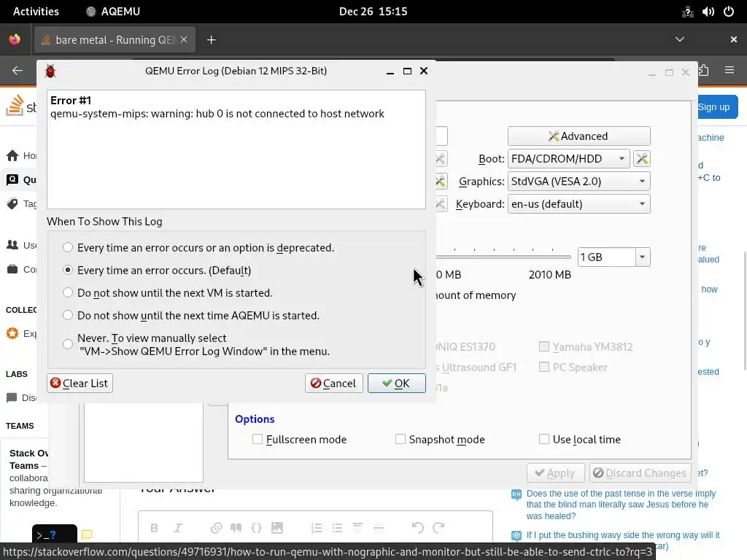Image resolution: width=747 pixels, height=560 pixels.
Task: Click the Clear List button
Action: click(80, 384)
